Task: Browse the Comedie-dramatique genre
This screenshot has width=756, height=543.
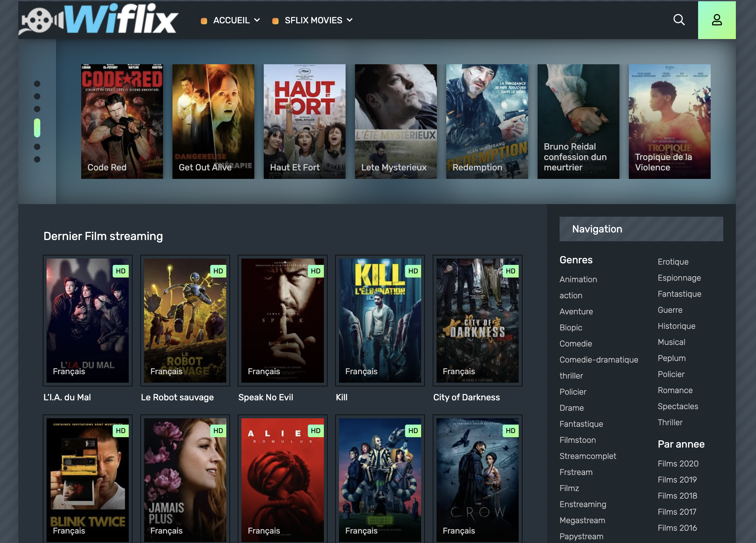Action: [599, 360]
